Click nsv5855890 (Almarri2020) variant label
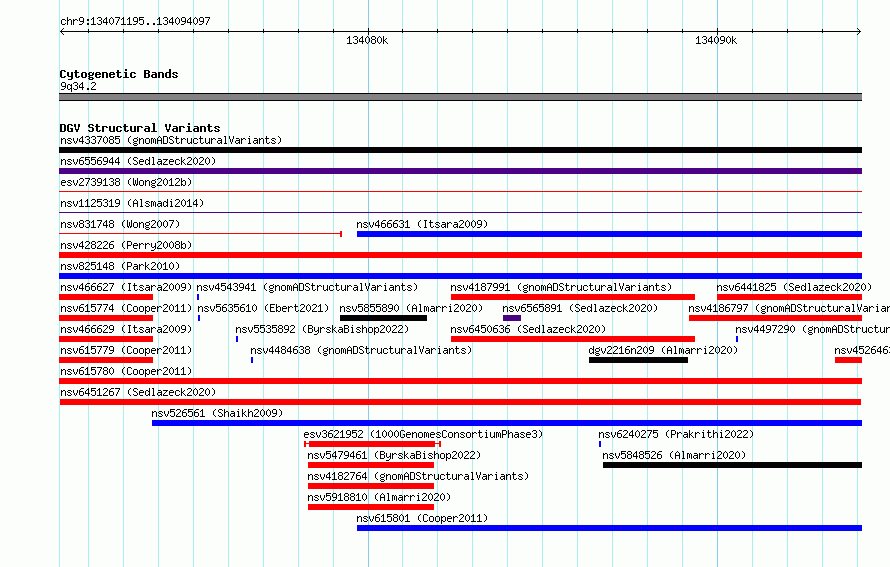The image size is (890, 567). point(411,308)
